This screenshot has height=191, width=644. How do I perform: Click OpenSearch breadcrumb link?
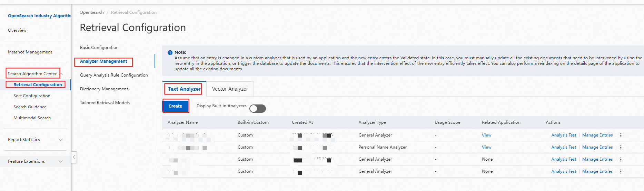91,12
